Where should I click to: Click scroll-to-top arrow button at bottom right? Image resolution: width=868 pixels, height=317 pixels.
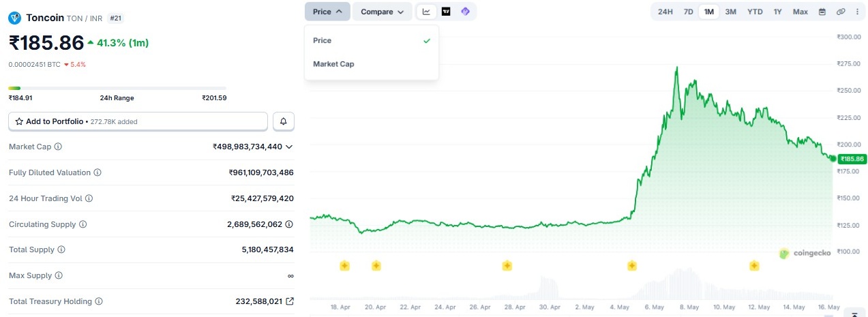(x=855, y=313)
